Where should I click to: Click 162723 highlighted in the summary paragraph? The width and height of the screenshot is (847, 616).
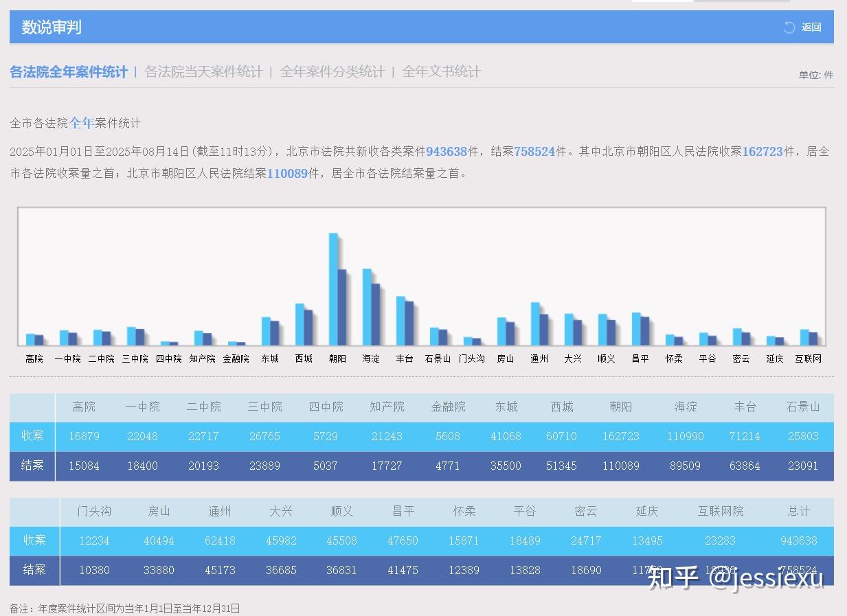pyautogui.click(x=763, y=152)
